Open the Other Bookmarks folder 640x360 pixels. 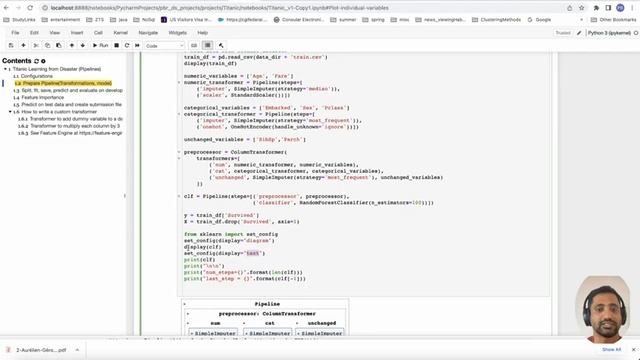tap(613, 20)
